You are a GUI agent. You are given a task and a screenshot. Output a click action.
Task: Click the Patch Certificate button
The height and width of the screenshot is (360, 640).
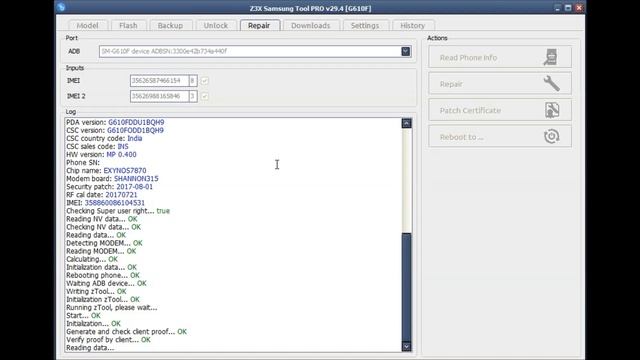point(500,110)
